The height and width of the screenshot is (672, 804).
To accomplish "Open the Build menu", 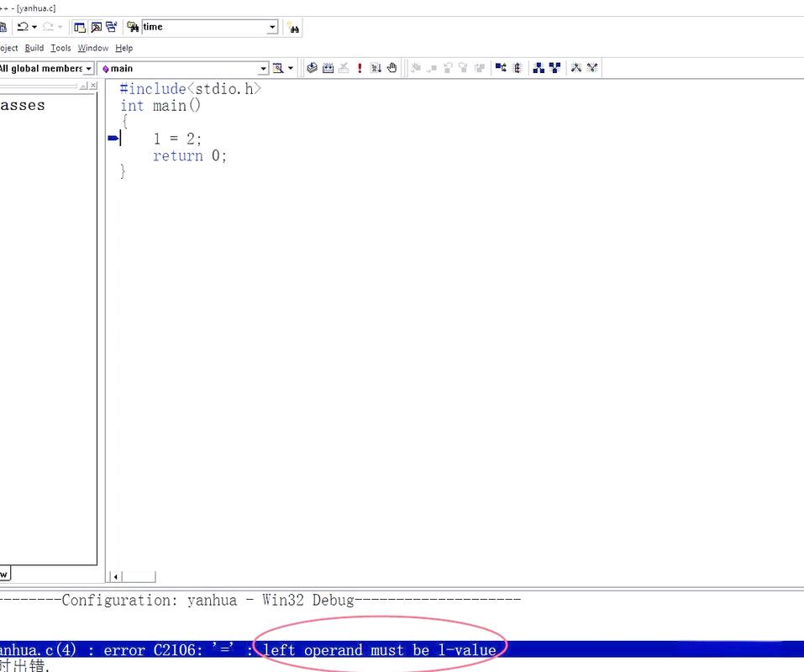I will pyautogui.click(x=34, y=48).
